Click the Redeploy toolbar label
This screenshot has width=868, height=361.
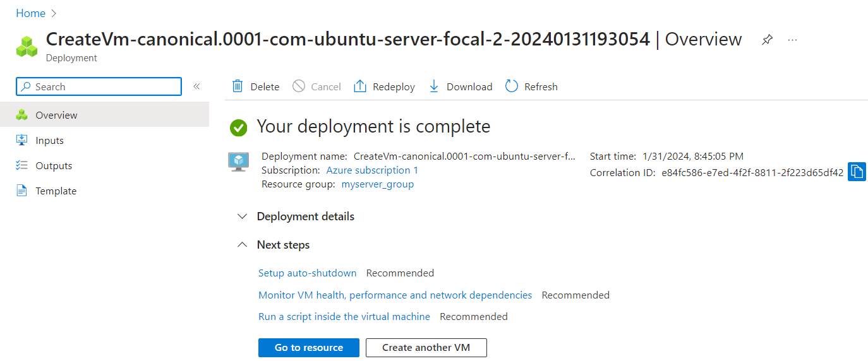tap(394, 87)
